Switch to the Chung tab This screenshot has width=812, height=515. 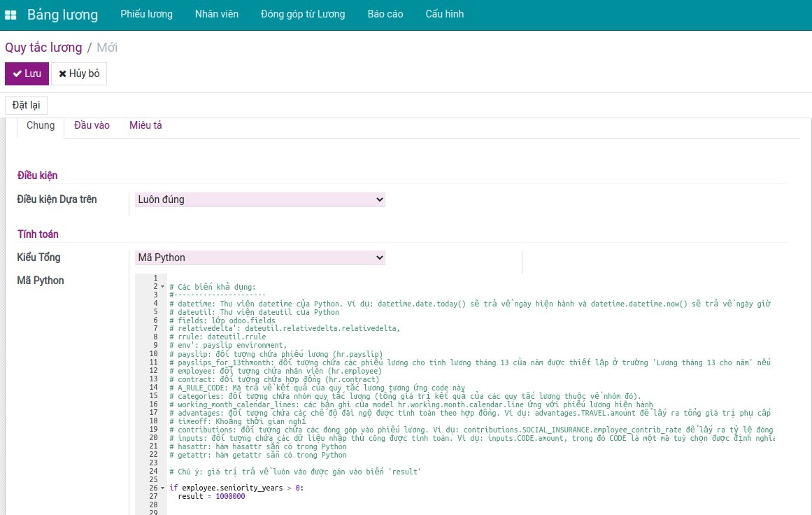pos(41,125)
